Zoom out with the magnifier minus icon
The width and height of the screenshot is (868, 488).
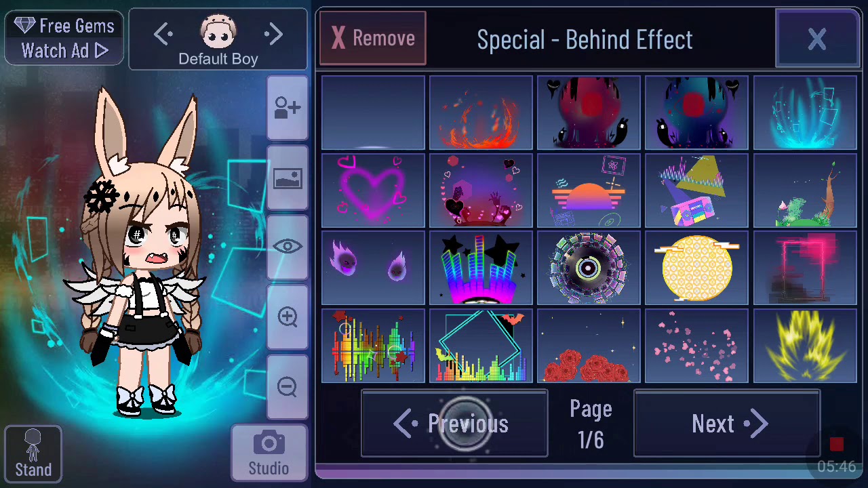288,387
